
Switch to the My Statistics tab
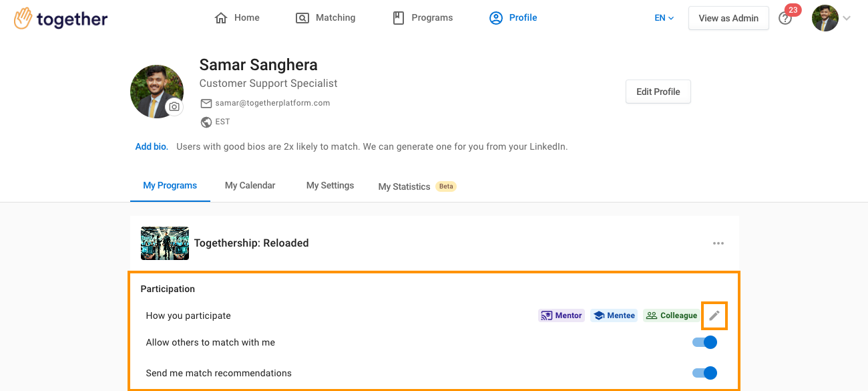pos(417,186)
